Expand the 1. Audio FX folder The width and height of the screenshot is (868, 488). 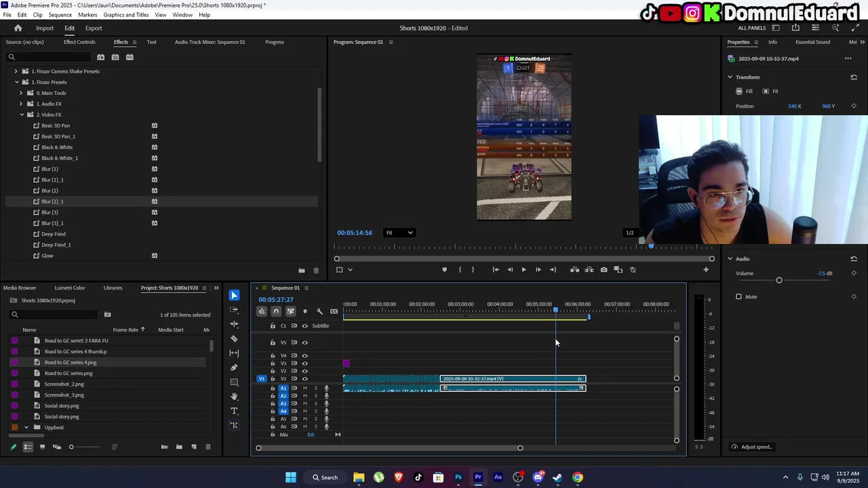tap(21, 104)
